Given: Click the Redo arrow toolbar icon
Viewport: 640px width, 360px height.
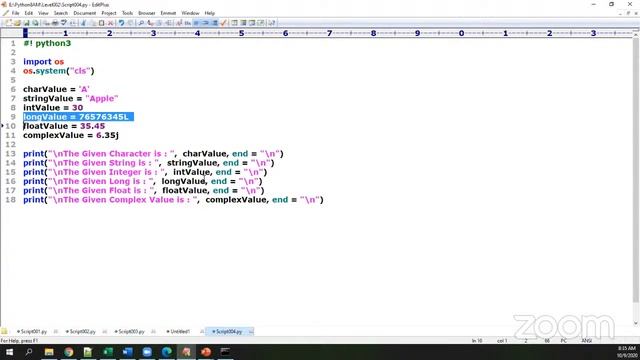Looking at the screenshot, I should [x=130, y=23].
